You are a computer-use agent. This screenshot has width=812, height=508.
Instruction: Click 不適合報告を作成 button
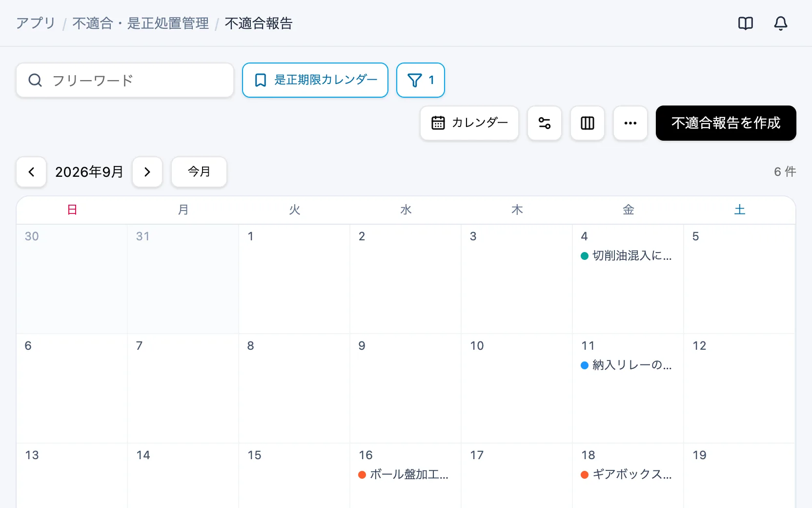726,123
